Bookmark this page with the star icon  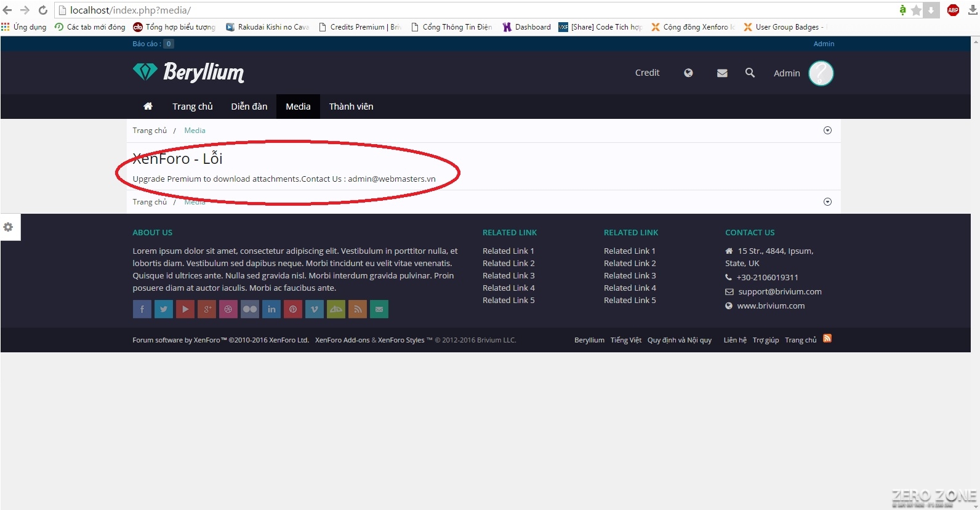[916, 10]
